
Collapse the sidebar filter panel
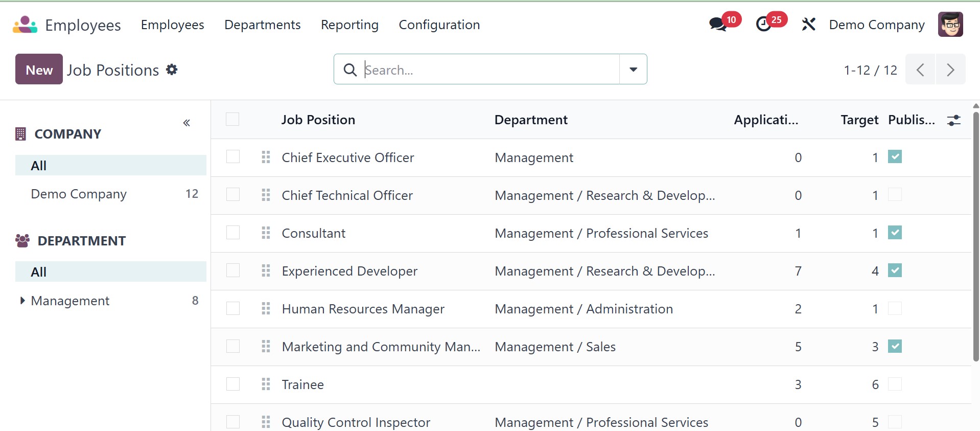[186, 123]
